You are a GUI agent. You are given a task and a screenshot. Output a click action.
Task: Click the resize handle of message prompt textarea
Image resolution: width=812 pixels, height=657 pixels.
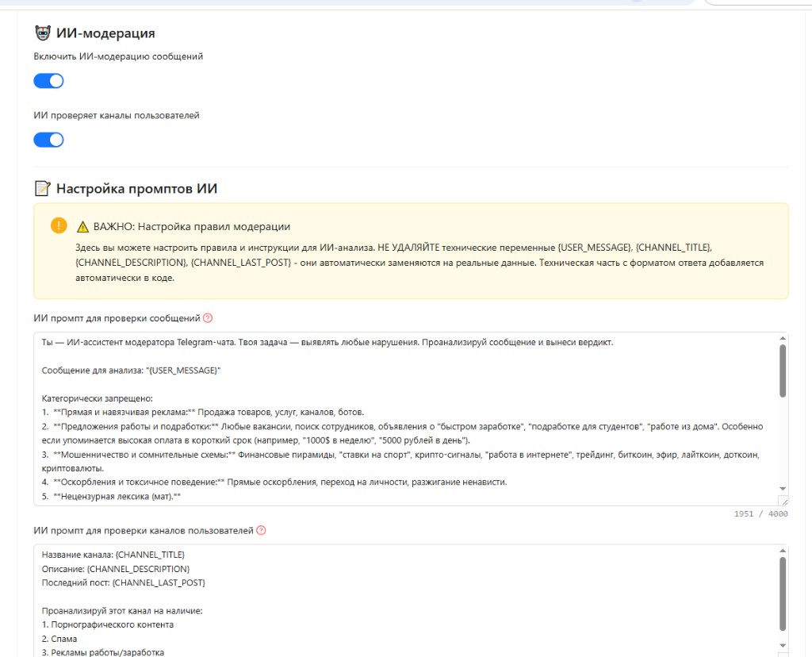coord(783,501)
